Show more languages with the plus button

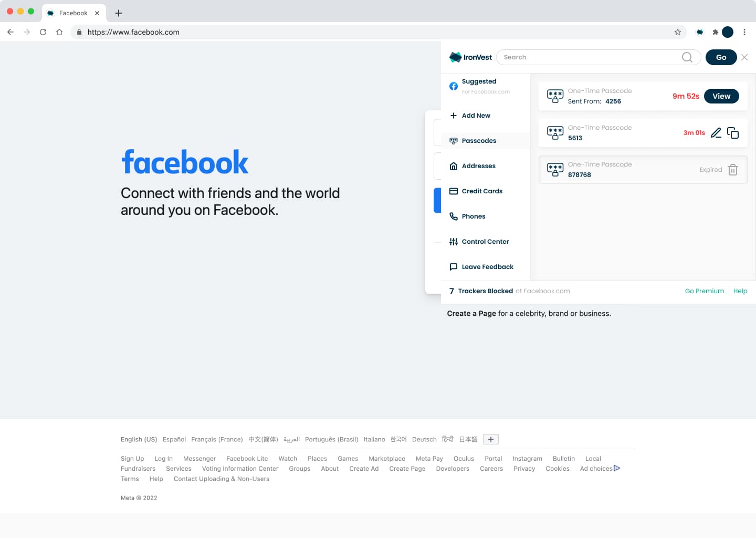coord(491,439)
